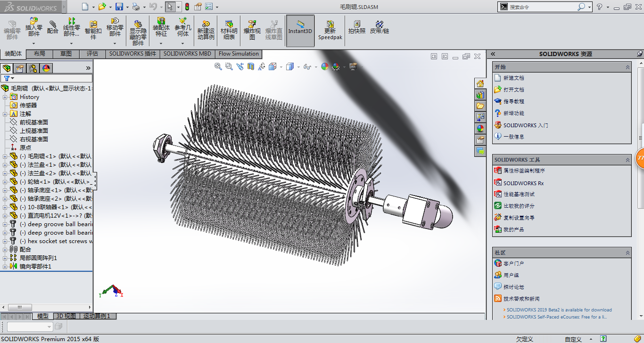Screen dimensions: 644x343
Task: Open Appearances task pane icon
Action: click(x=480, y=129)
